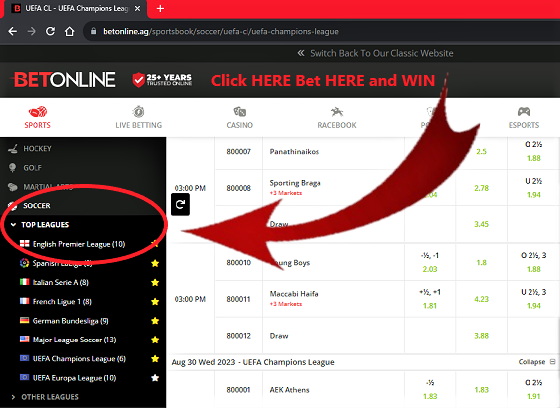Open the Racebook section

point(337,118)
